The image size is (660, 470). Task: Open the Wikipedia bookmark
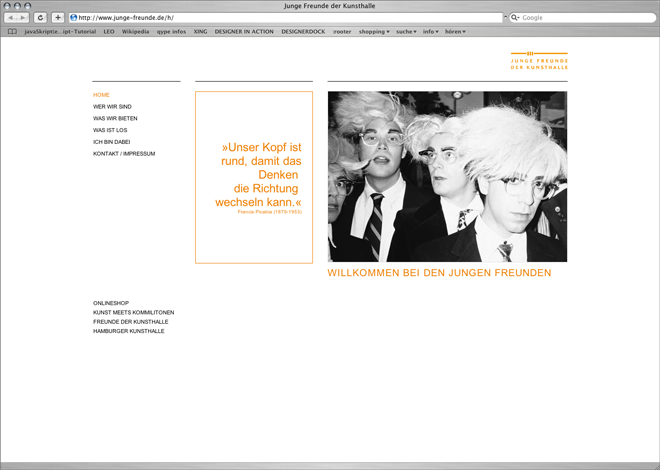(x=135, y=32)
